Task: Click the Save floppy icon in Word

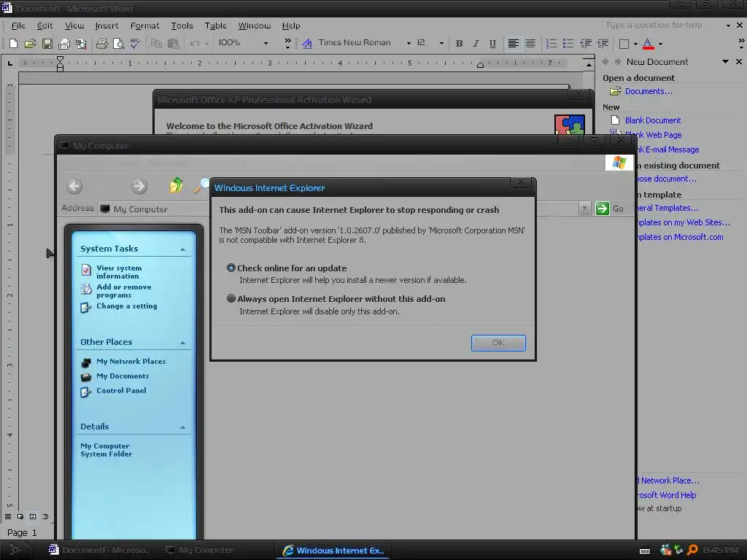Action: point(47,44)
